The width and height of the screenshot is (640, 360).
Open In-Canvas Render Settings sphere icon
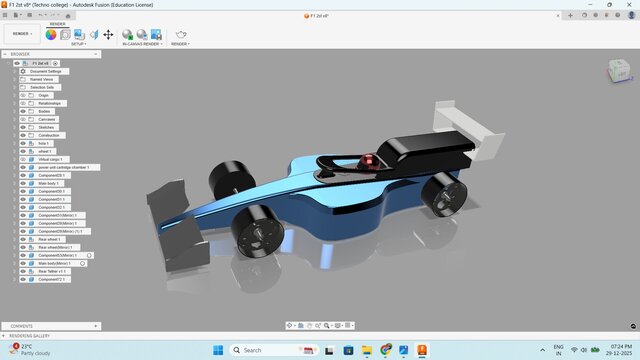pyautogui.click(x=142, y=35)
